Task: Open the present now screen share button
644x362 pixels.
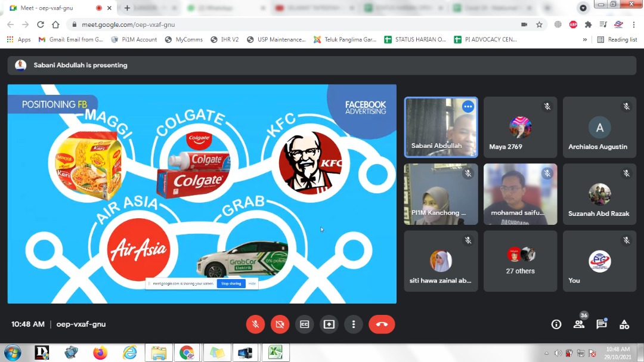Action: point(329,324)
